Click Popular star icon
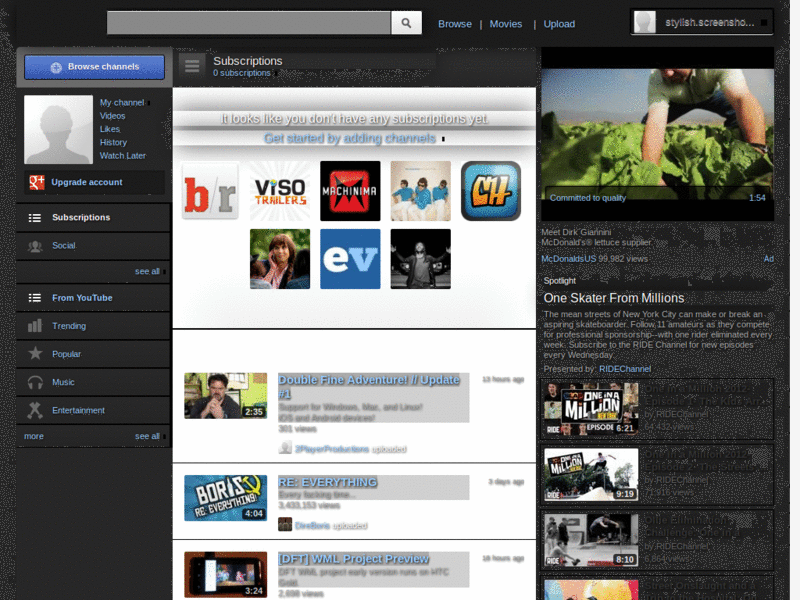 (35, 353)
